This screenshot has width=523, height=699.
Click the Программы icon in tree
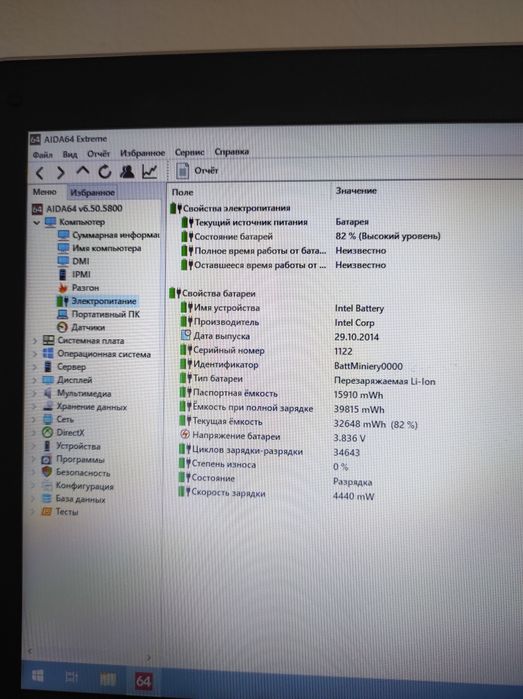46,459
